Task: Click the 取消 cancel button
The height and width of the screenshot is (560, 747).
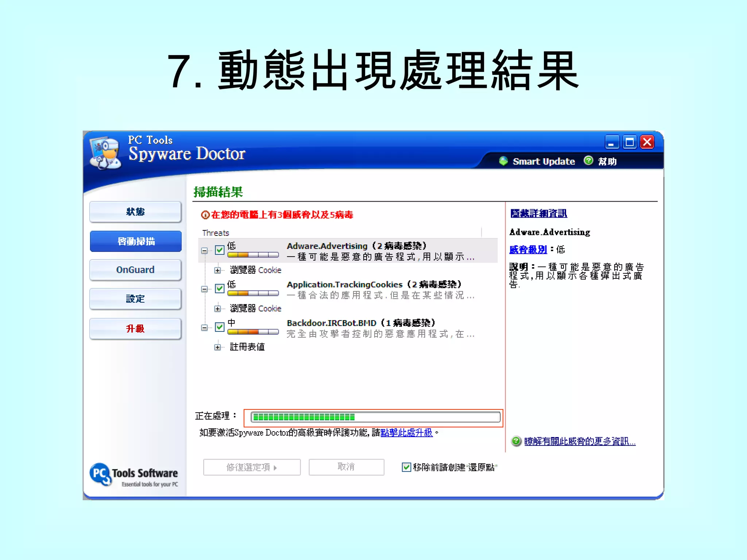Action: click(x=346, y=467)
